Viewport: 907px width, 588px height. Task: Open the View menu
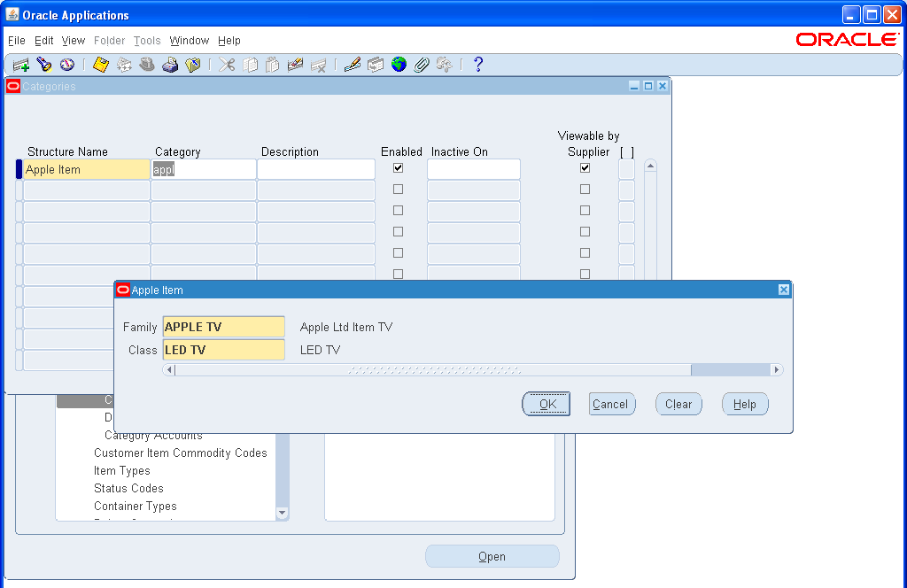[74, 41]
